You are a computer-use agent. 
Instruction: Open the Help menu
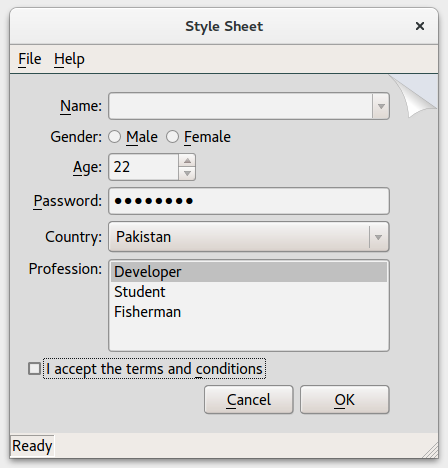pyautogui.click(x=69, y=59)
